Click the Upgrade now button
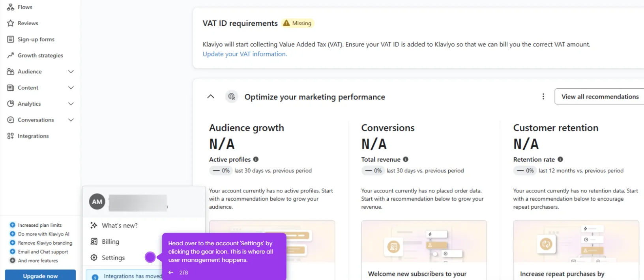This screenshot has height=280, width=644. pyautogui.click(x=40, y=275)
